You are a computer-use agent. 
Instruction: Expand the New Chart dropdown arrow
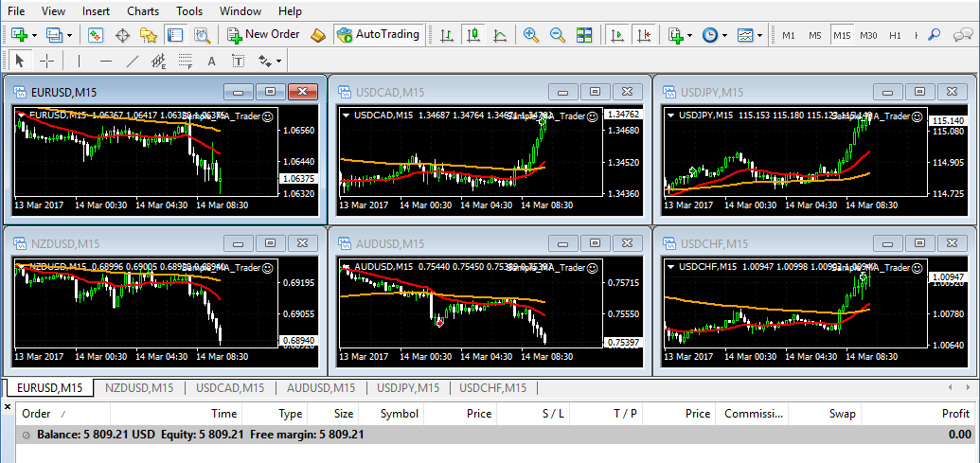pos(34,36)
